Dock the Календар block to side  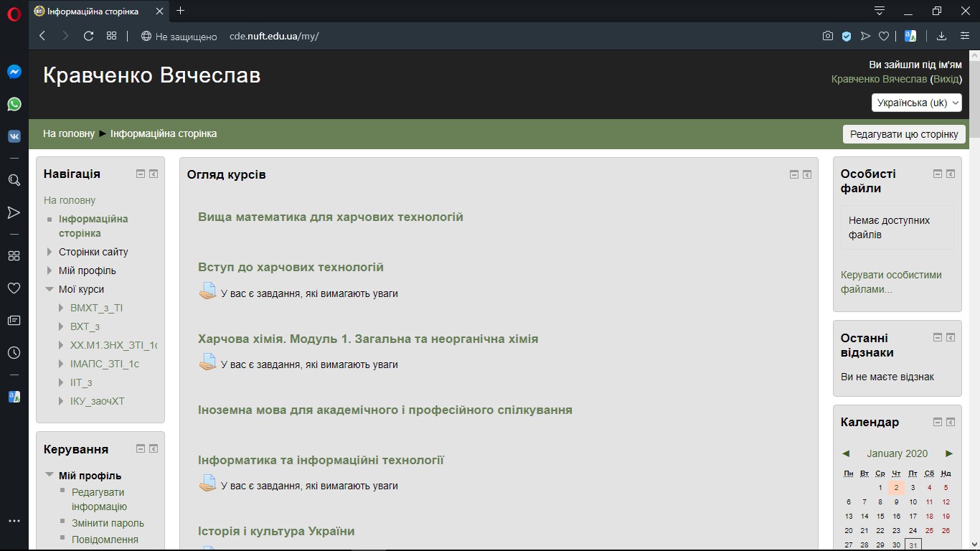(951, 422)
